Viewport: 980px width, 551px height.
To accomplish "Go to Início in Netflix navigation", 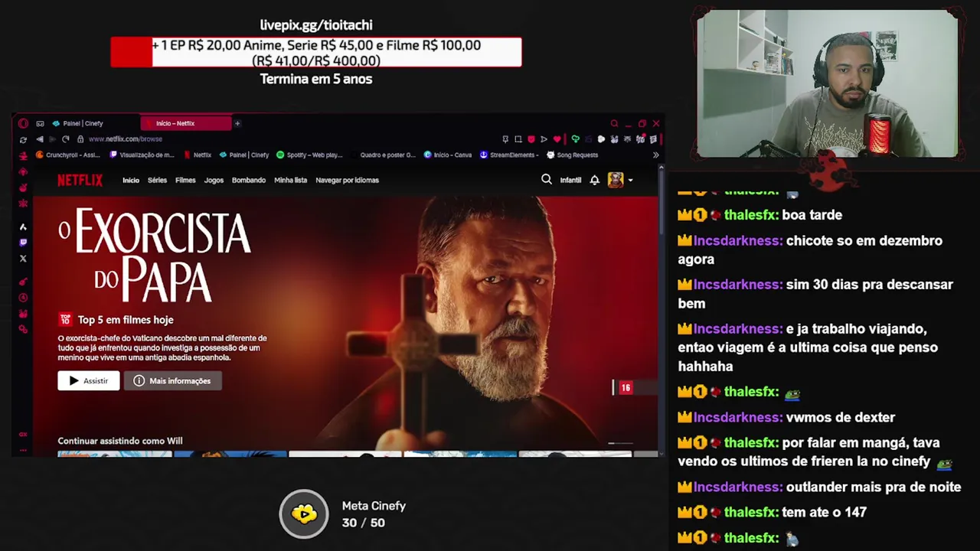I will (131, 180).
